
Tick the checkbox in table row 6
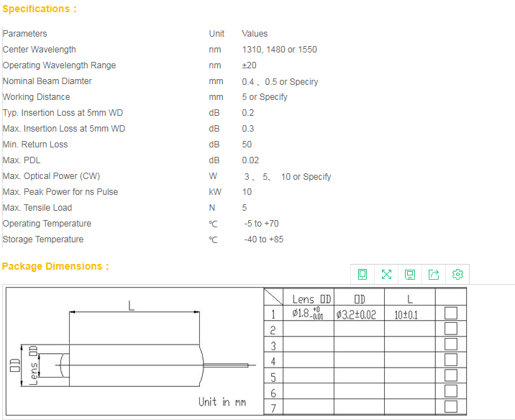[451, 391]
